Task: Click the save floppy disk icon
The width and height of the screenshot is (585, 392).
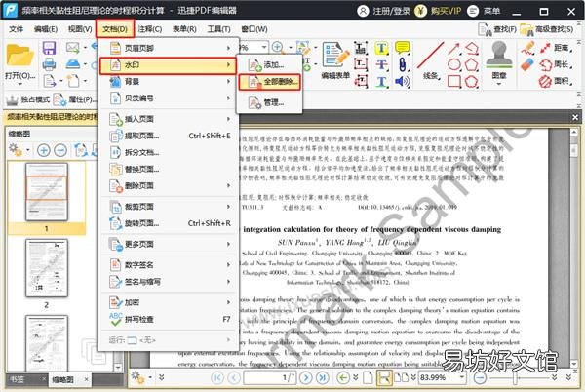Action: click(49, 48)
